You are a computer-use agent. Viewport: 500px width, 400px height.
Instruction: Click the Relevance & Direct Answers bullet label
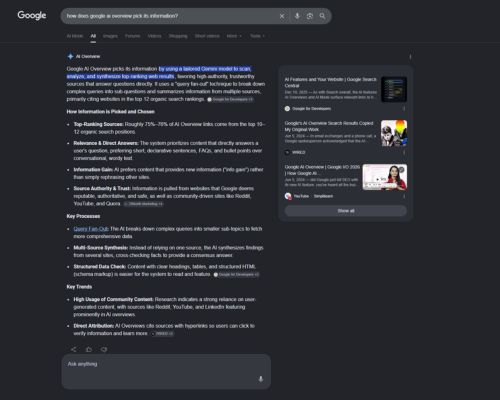coord(106,143)
